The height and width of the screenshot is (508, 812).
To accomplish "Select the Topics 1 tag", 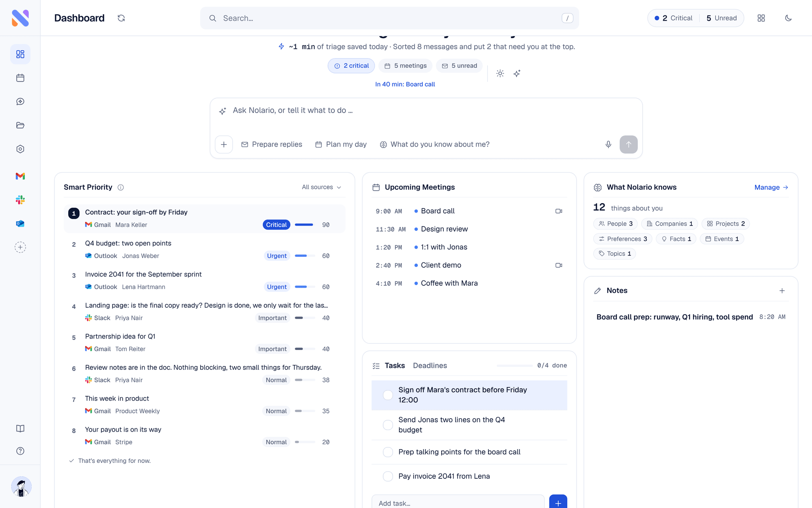I will coord(615,254).
